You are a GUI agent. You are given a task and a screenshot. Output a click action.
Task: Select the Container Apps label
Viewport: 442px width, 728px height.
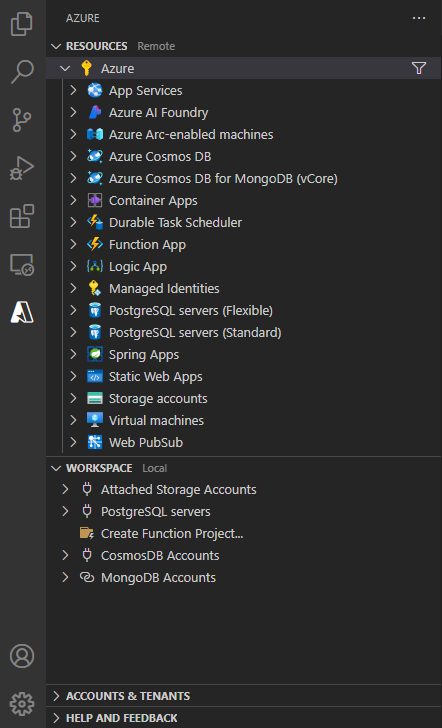point(153,201)
